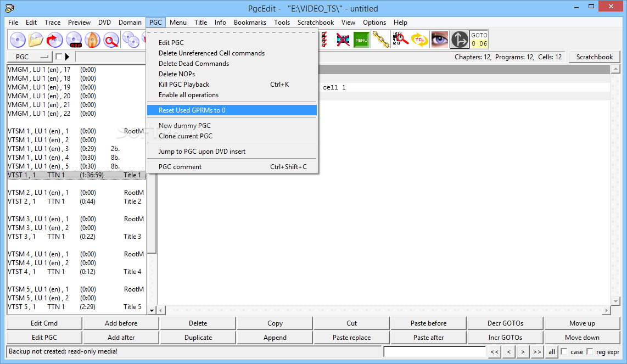Open the Scratchbook menu in menu bar
627x364 pixels.
[x=316, y=23]
